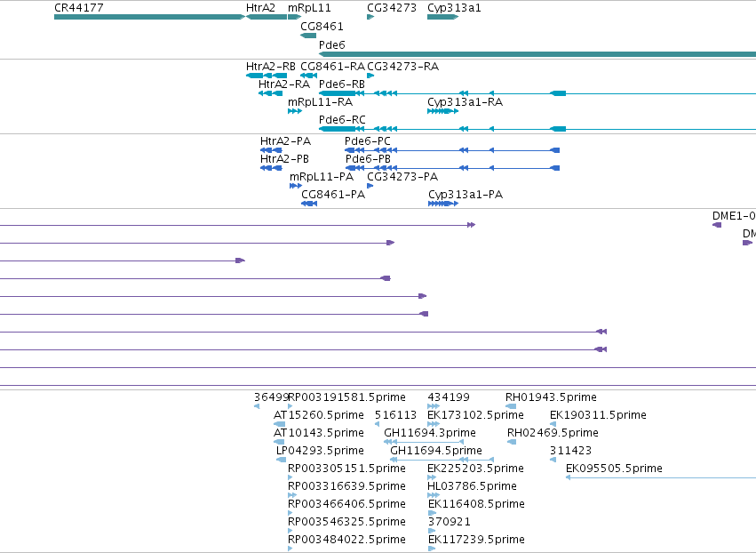Click the RP003484022.5prime EST label
This screenshot has width=756, height=553.
(x=346, y=540)
